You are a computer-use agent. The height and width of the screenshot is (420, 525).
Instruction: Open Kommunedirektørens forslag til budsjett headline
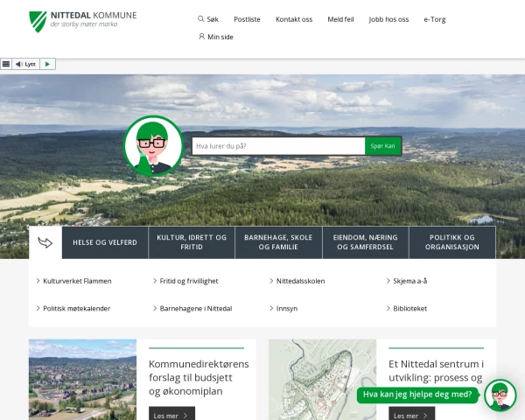coord(199,377)
